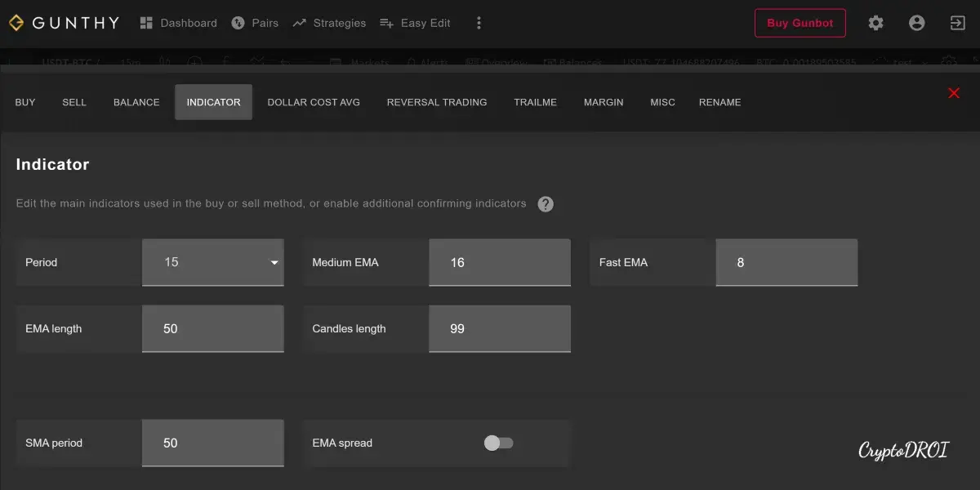
Task: Expand the Period dropdown
Action: 213,262
